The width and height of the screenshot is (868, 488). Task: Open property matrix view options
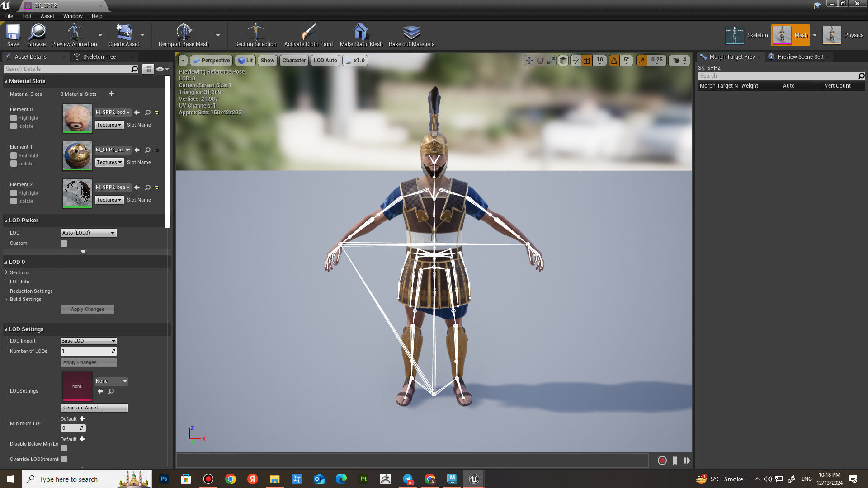pos(148,69)
